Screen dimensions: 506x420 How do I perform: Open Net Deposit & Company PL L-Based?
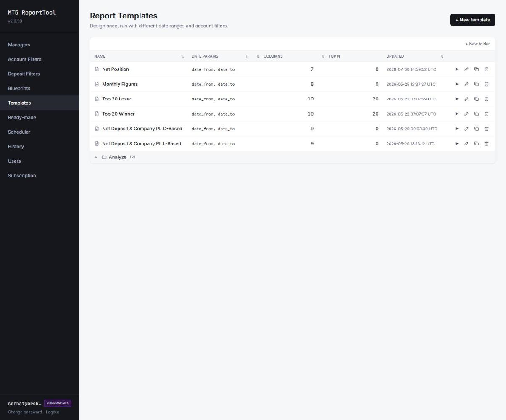142,144
